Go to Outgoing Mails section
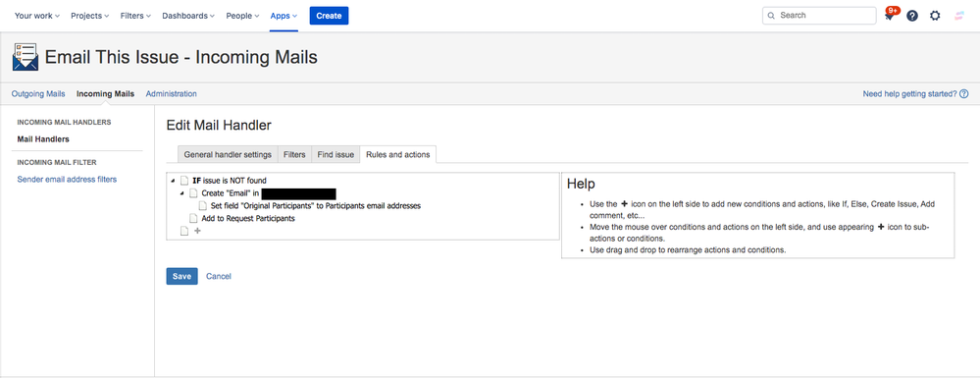The height and width of the screenshot is (378, 980). point(38,94)
